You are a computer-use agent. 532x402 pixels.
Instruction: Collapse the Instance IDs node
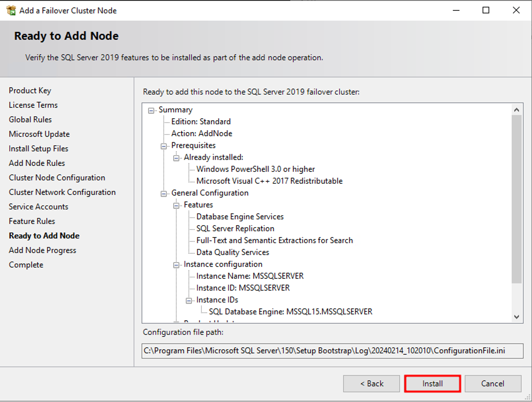pyautogui.click(x=189, y=301)
